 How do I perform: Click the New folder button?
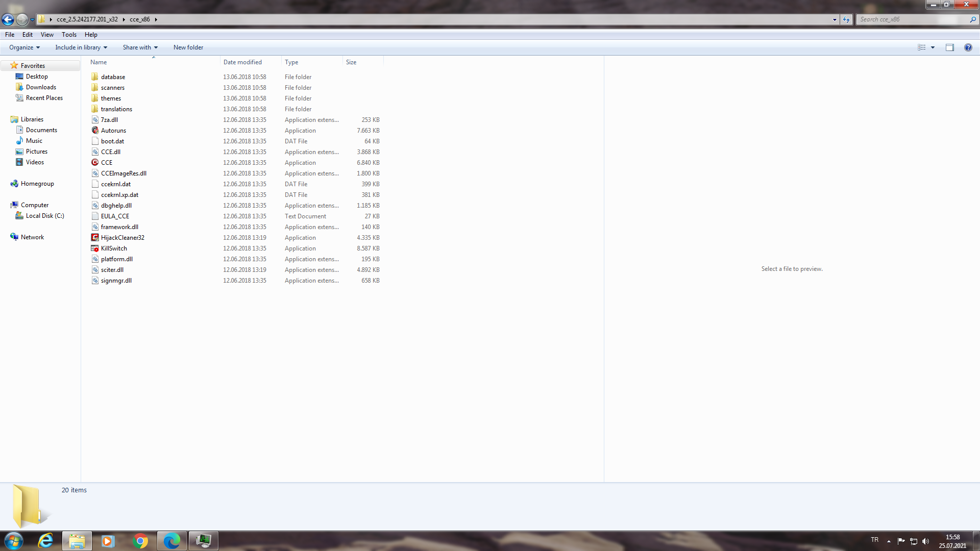(x=188, y=47)
